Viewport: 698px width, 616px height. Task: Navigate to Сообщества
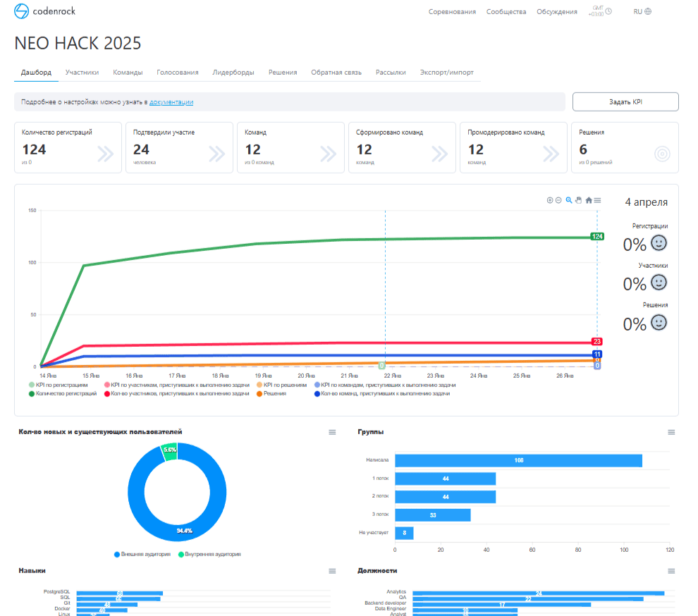click(x=506, y=11)
